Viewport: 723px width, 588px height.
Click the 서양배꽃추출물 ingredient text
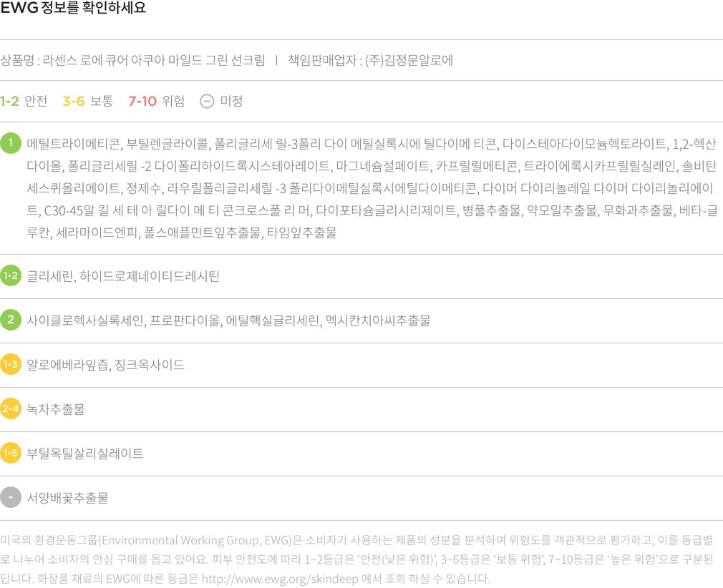[x=67, y=498]
